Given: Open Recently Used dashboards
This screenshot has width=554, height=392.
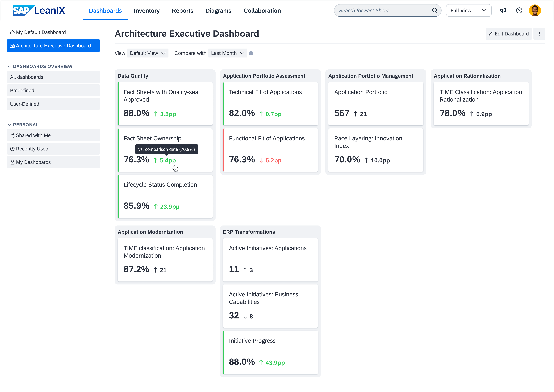Looking at the screenshot, I should 53,149.
